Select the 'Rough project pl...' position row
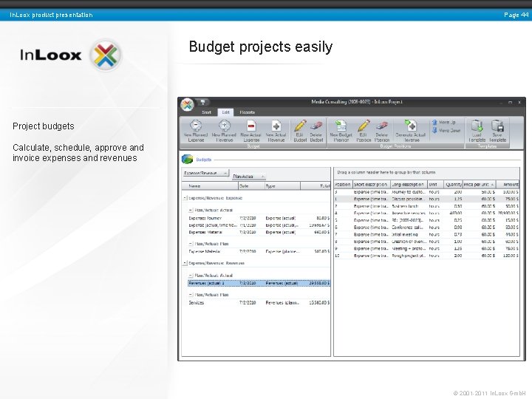This screenshot has width=532, height=399. [426, 256]
